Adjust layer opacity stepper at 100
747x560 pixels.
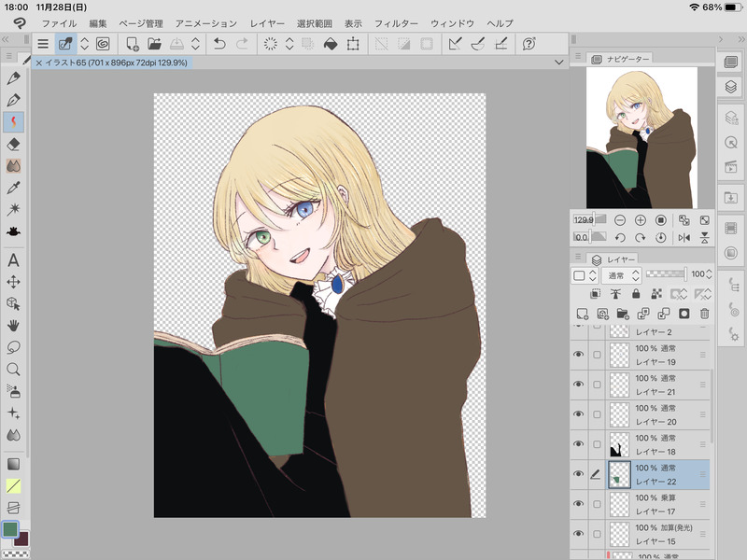point(709,274)
